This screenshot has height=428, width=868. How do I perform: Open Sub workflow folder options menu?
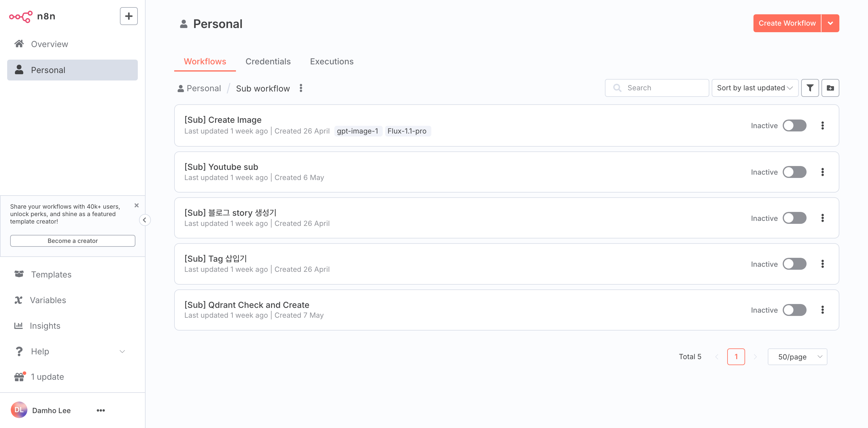pyautogui.click(x=301, y=88)
